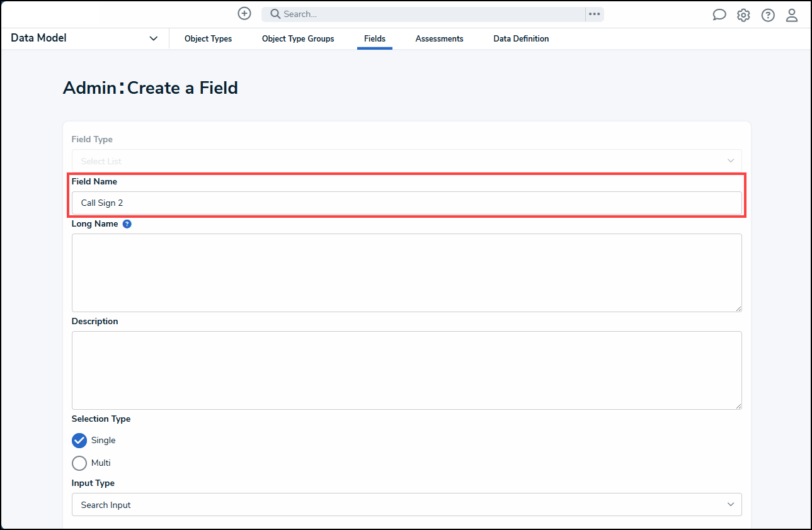Open the user profile icon

click(792, 14)
